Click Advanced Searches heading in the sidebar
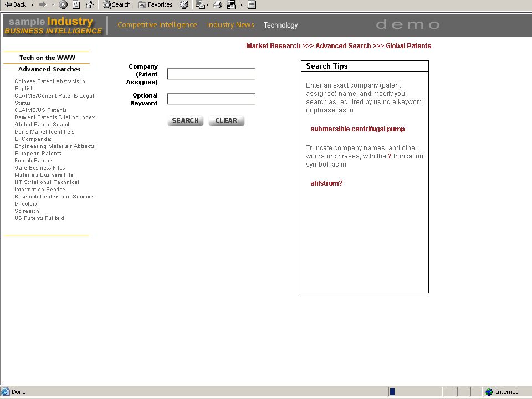The width and height of the screenshot is (532, 399). [49, 69]
